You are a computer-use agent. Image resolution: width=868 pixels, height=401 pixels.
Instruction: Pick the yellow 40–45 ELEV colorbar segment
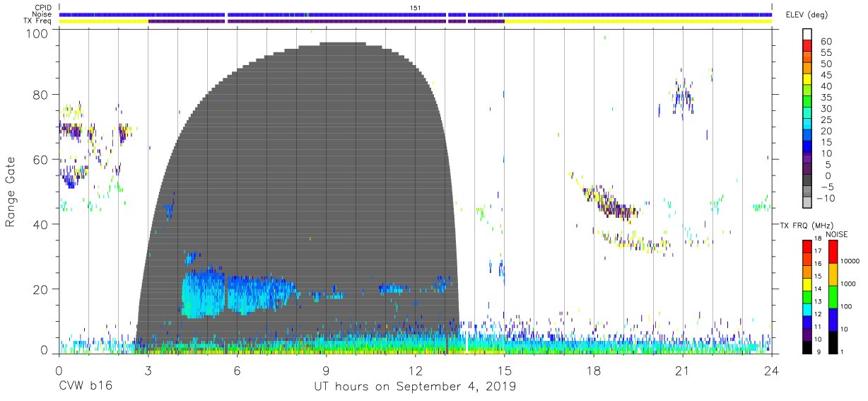point(807,80)
